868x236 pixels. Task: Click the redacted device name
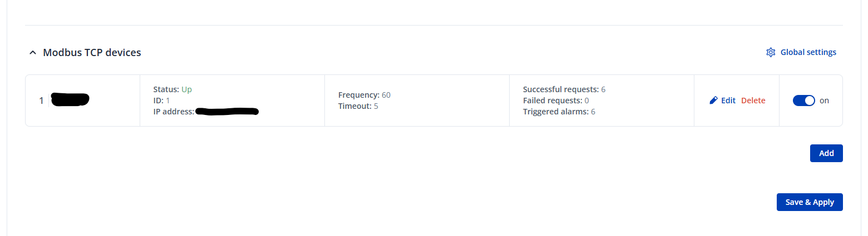click(x=70, y=100)
